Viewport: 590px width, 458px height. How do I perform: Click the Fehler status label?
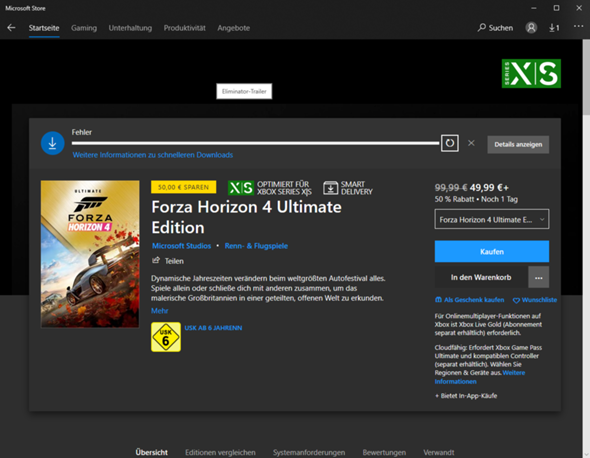(82, 132)
